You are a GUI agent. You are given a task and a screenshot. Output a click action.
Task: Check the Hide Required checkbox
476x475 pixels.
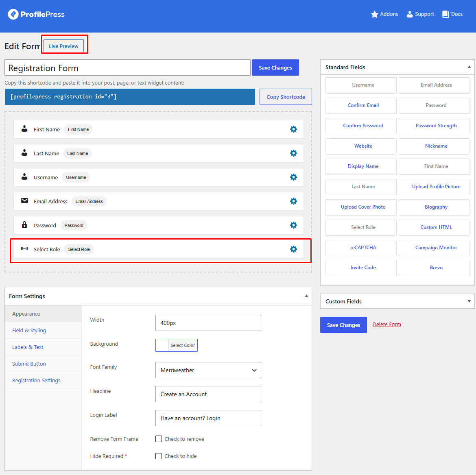click(x=159, y=456)
